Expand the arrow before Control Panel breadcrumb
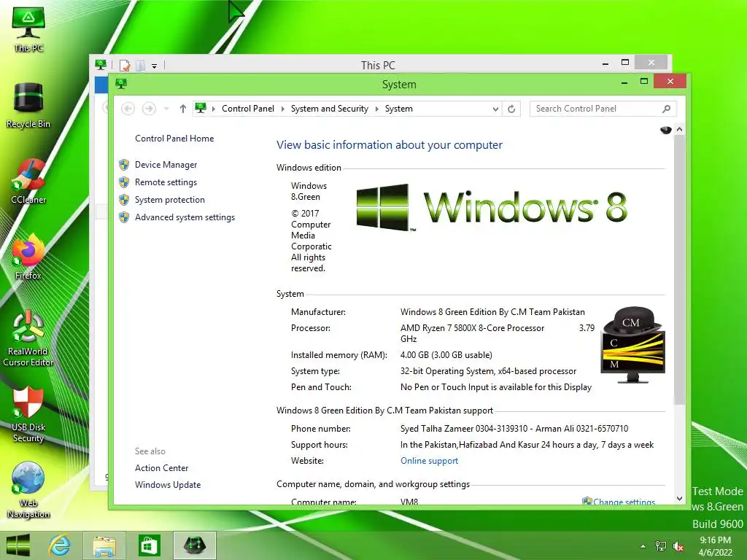Image resolution: width=747 pixels, height=560 pixels. coord(214,109)
